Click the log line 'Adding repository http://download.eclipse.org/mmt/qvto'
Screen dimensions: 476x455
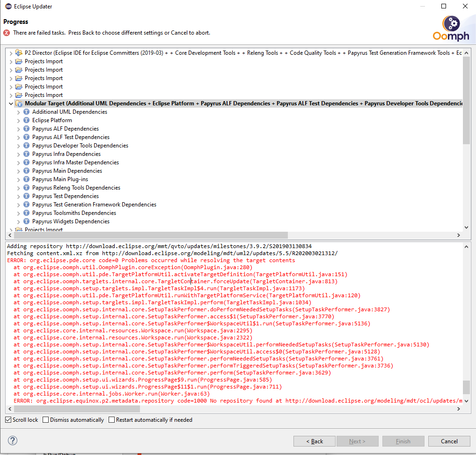160,246
